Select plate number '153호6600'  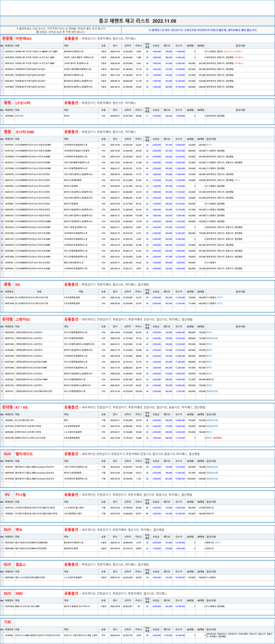coord(9,297)
